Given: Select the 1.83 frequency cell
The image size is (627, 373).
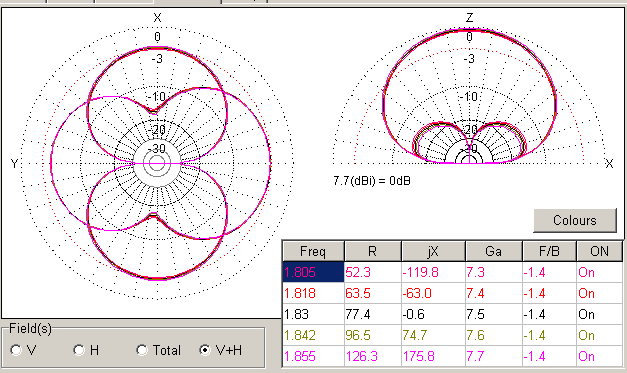Looking at the screenshot, I should coord(313,314).
